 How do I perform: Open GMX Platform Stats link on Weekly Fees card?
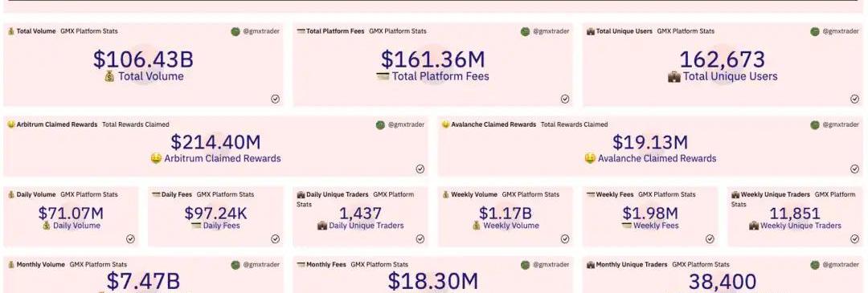click(x=666, y=194)
